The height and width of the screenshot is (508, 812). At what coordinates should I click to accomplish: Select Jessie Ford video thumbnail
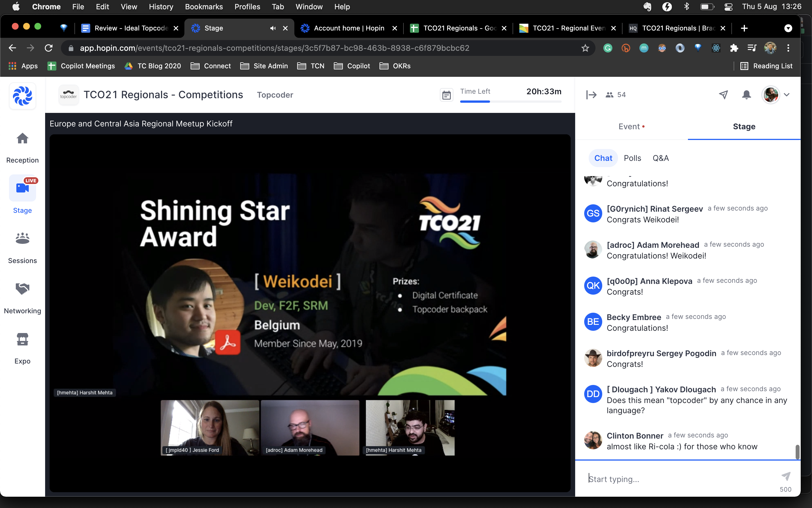(210, 427)
